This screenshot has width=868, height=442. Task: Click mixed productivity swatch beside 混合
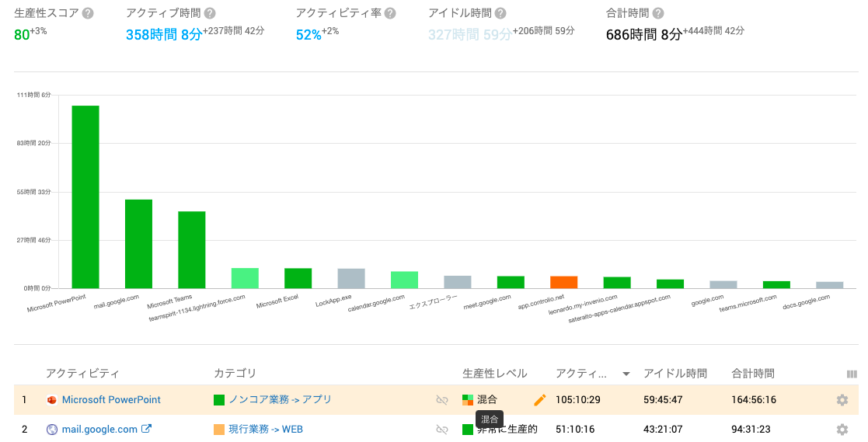pos(468,400)
